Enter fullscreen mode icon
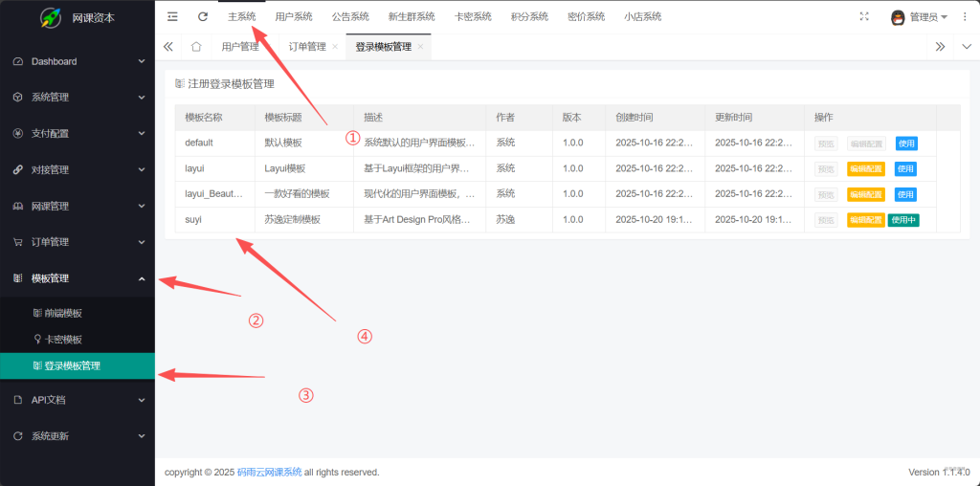This screenshot has height=486, width=980. [864, 17]
